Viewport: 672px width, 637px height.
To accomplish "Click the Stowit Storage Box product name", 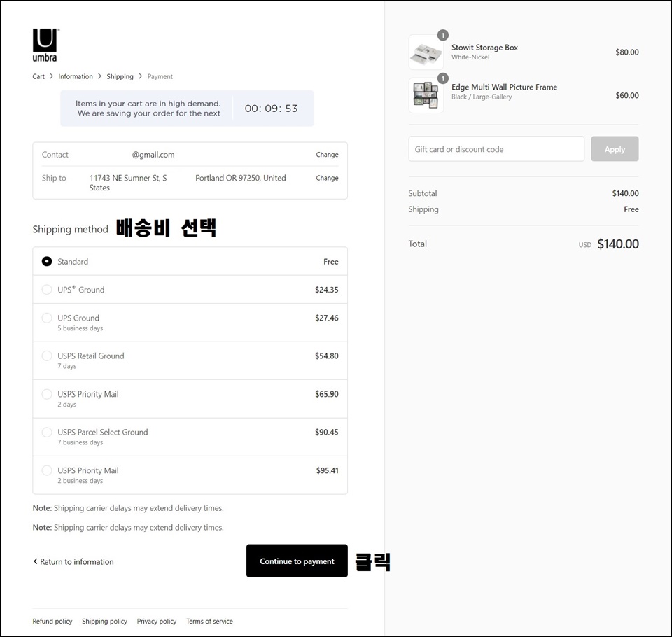I will [x=484, y=48].
